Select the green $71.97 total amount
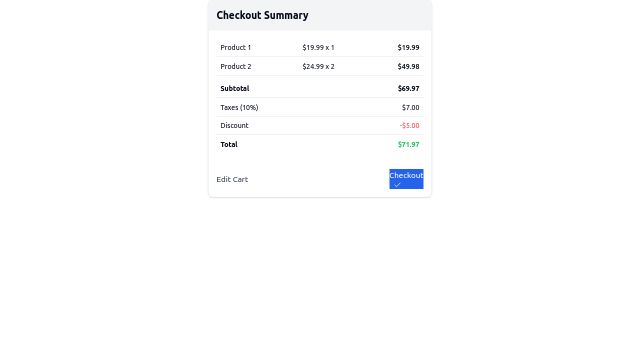This screenshot has width=640, height=360. tap(408, 144)
